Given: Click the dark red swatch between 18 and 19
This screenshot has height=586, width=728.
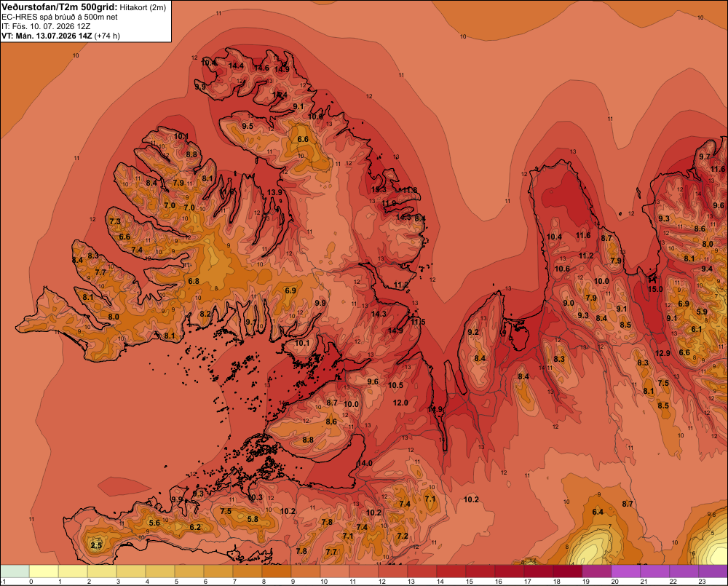Looking at the screenshot, I should point(567,571).
